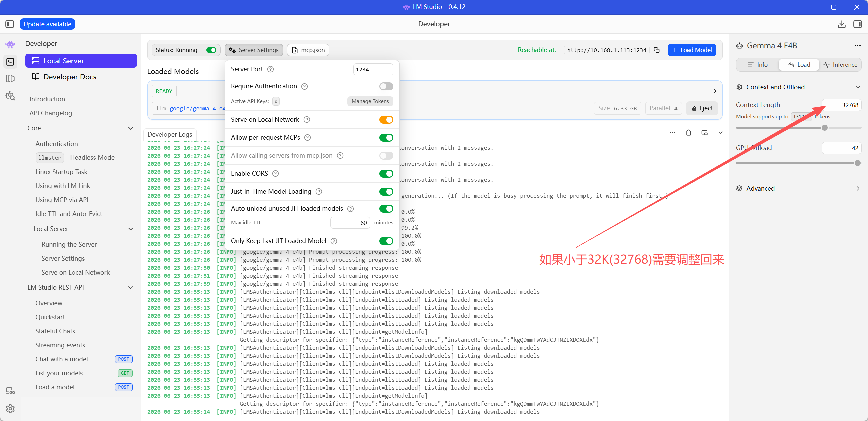Collapse the Core docs section
The height and width of the screenshot is (421, 868).
click(x=131, y=128)
